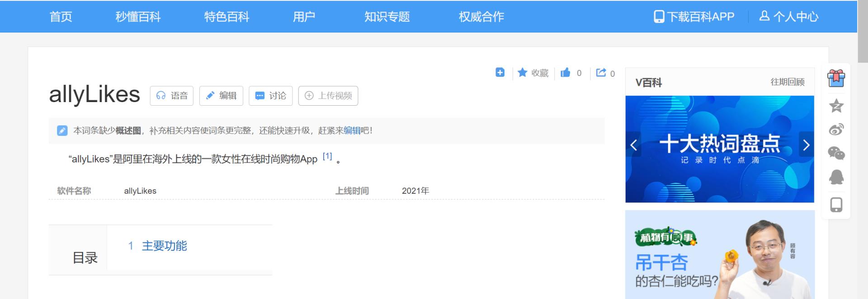Screen dimensions: 868x299
Task: Open the 知识专题 navigation item
Action: [x=387, y=17]
